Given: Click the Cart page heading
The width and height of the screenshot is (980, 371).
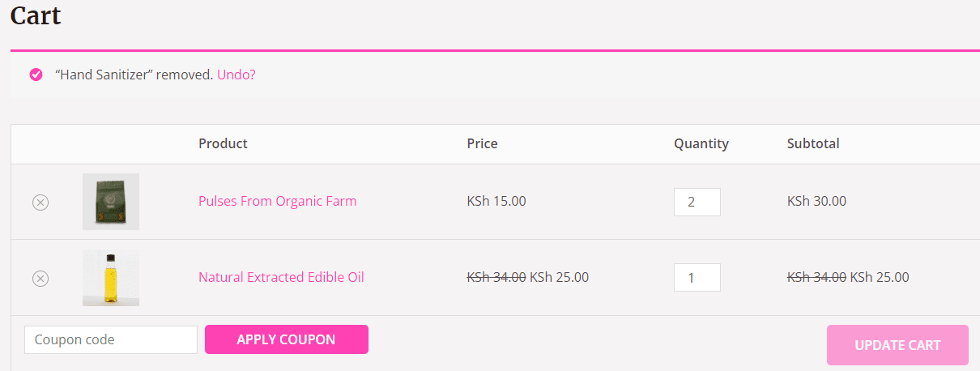Looking at the screenshot, I should point(36,15).
